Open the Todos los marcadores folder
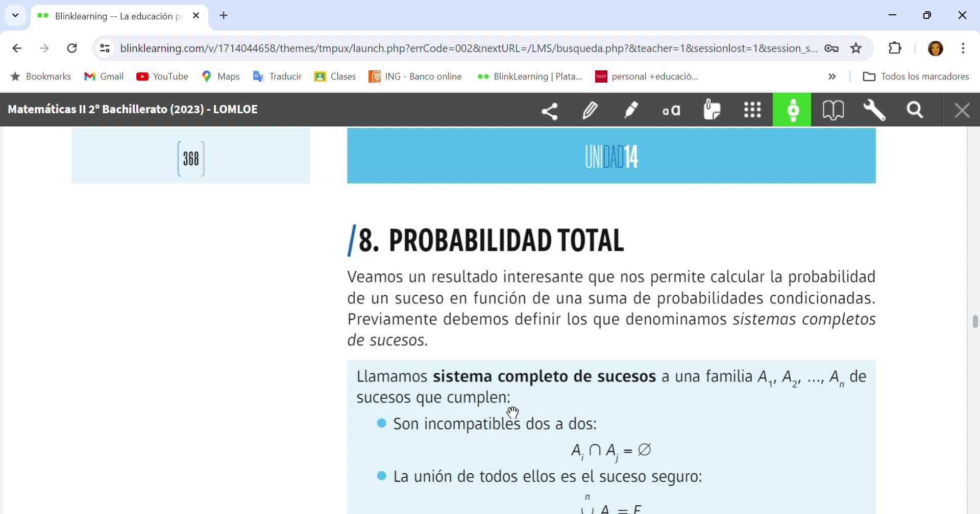This screenshot has width=980, height=514. (916, 76)
